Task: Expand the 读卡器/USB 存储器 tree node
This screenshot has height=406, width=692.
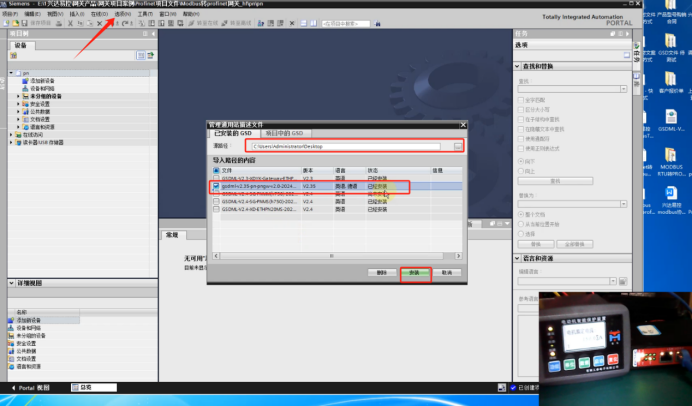Action: coord(11,143)
